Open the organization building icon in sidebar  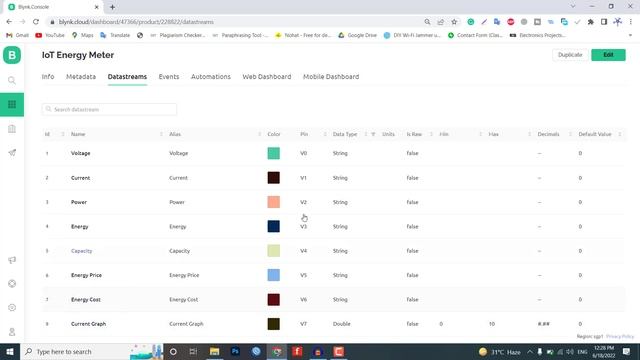pyautogui.click(x=12, y=129)
